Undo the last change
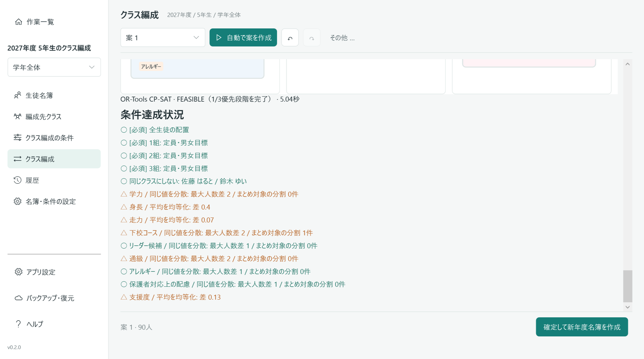The height and width of the screenshot is (359, 644). (x=290, y=38)
